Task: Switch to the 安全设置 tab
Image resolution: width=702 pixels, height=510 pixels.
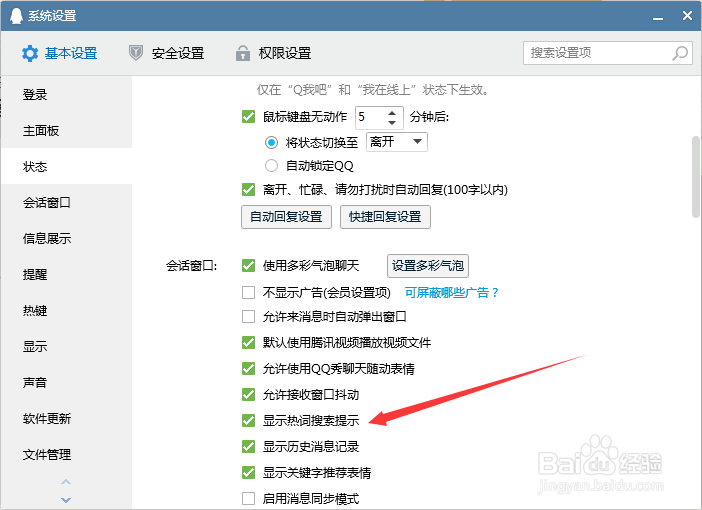Action: (x=166, y=53)
